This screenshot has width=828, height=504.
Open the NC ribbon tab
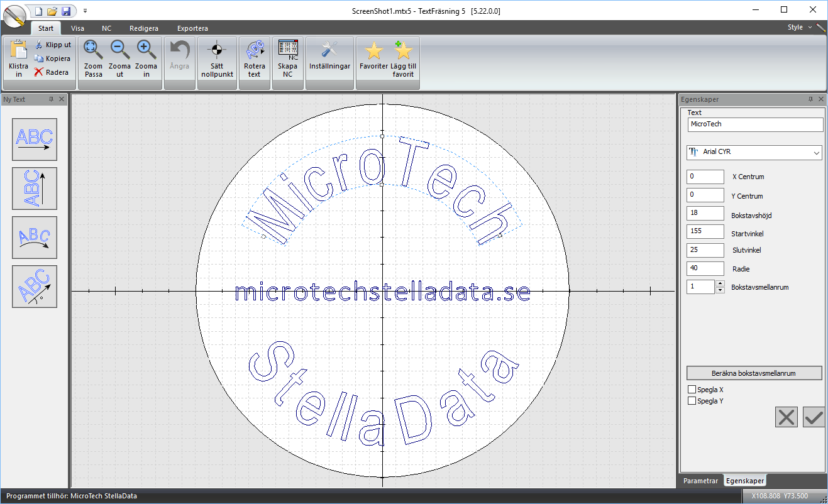pos(107,28)
